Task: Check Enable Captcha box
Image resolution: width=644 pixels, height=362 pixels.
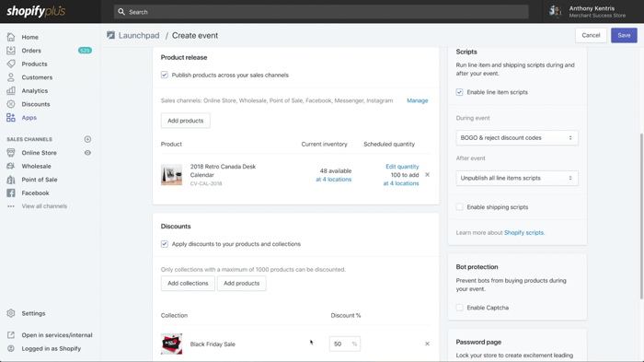Action: coord(460,308)
